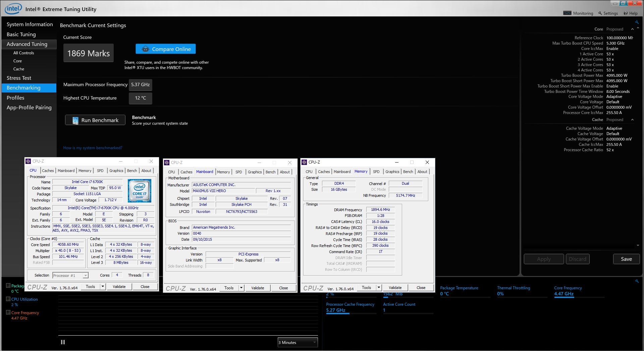This screenshot has width=644, height=351.
Task: Switch to SPD tab in Mainboard CPU-Z window
Action: click(x=238, y=172)
